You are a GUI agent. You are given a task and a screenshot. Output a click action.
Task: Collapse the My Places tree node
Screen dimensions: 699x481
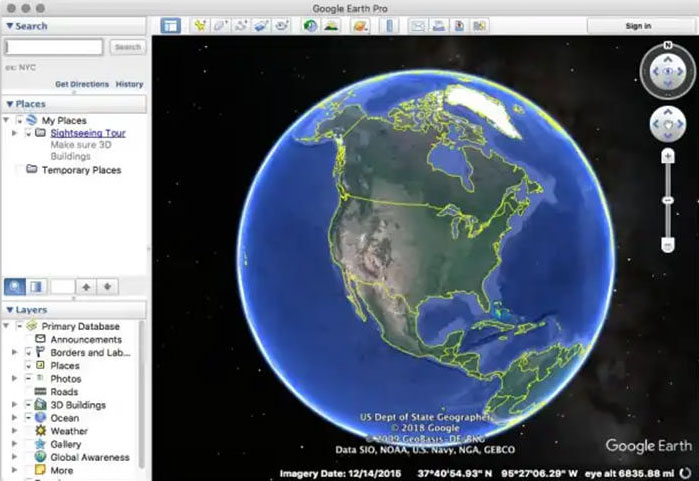click(x=6, y=120)
